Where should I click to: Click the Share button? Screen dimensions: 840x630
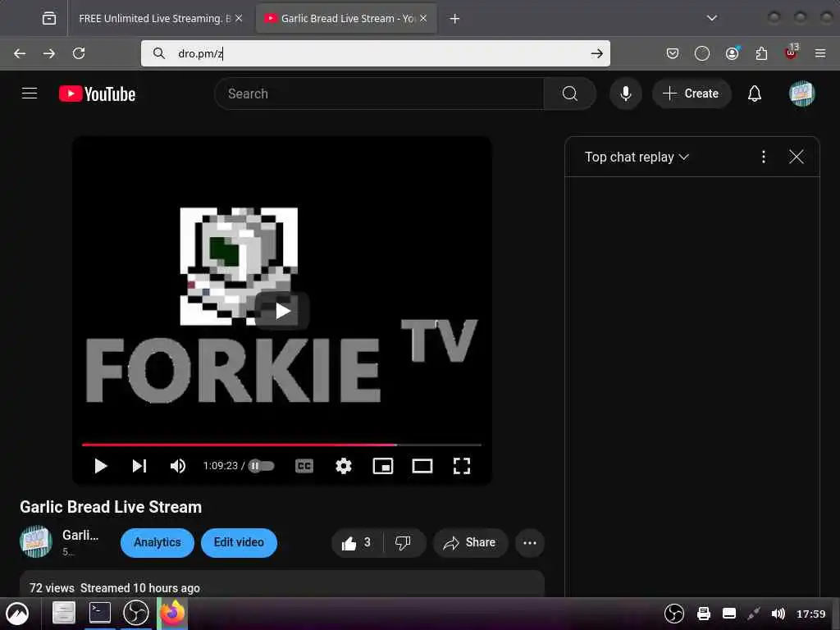(x=470, y=543)
